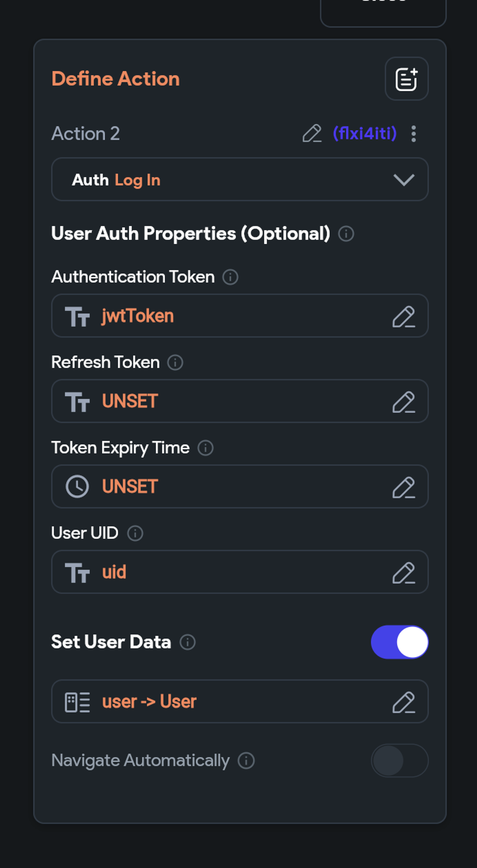Edit the Refresh Token UNSET value
Viewport: 477px width, 868px height.
click(404, 401)
